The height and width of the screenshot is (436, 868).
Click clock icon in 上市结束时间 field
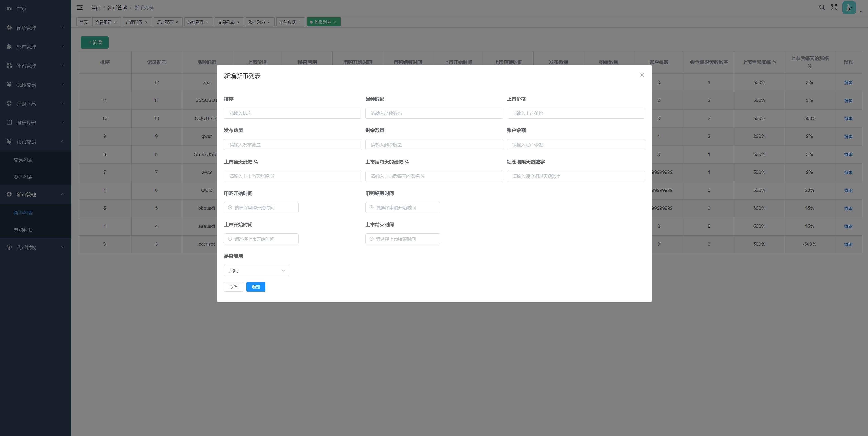tap(371, 239)
